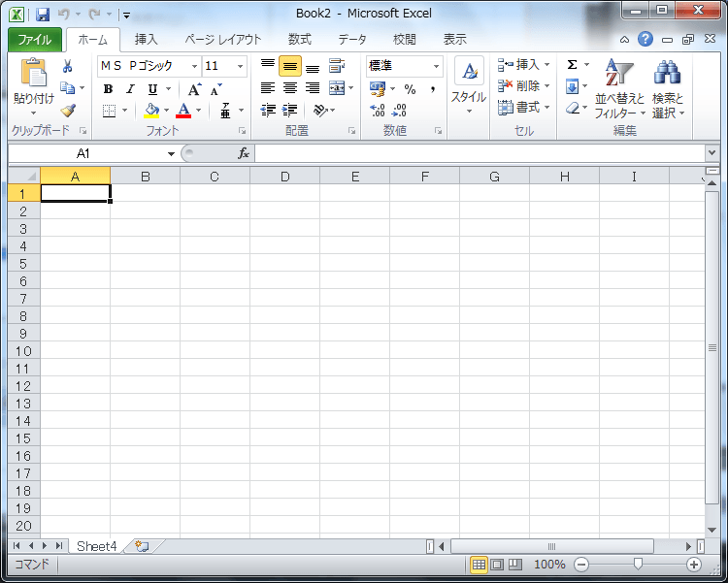Switch to the 挿入 ribbon tab
The image size is (728, 583).
147,40
